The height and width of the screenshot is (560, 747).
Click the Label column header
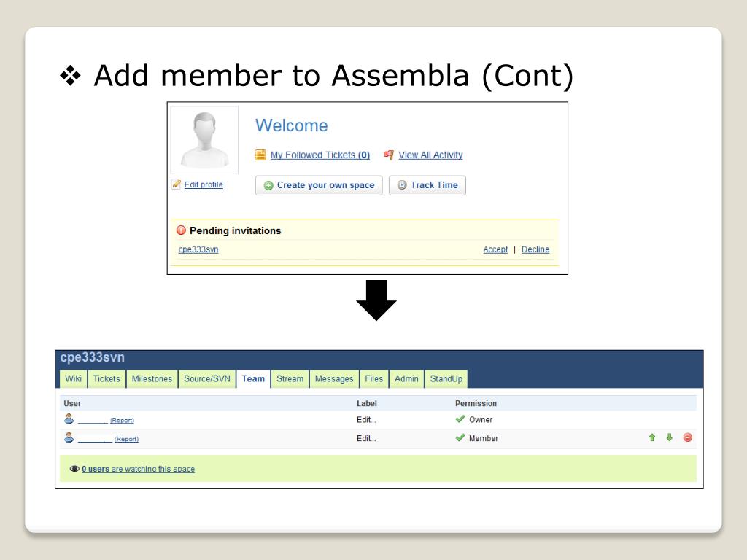click(x=367, y=404)
